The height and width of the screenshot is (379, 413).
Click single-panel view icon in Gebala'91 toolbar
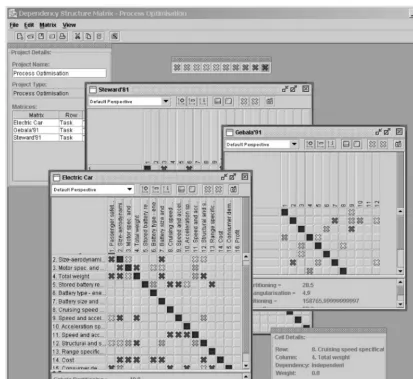357,144
